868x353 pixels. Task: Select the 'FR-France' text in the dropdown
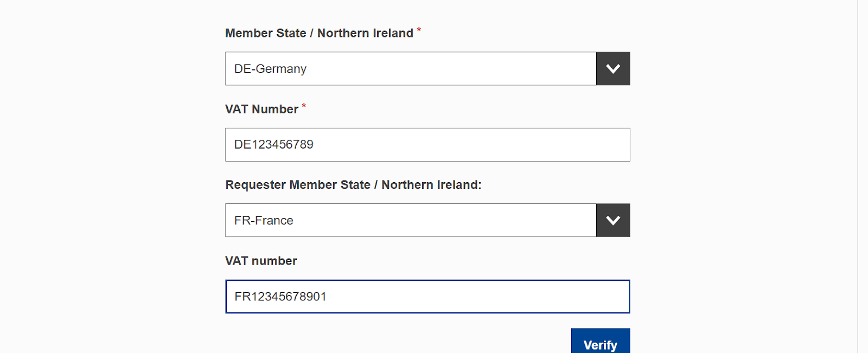[x=264, y=221]
